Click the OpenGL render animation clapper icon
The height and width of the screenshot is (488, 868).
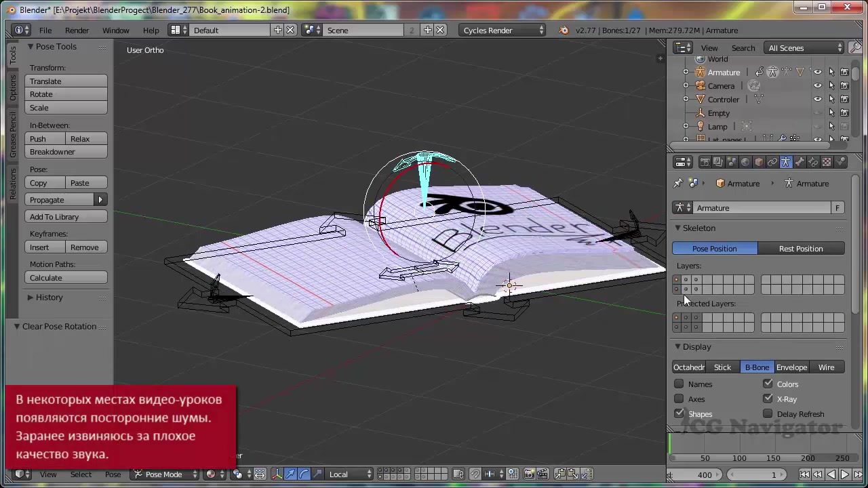click(542, 474)
